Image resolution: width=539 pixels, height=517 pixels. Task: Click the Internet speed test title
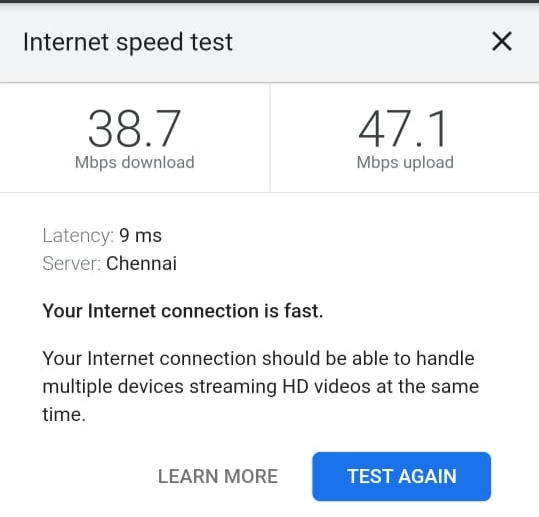tap(128, 43)
